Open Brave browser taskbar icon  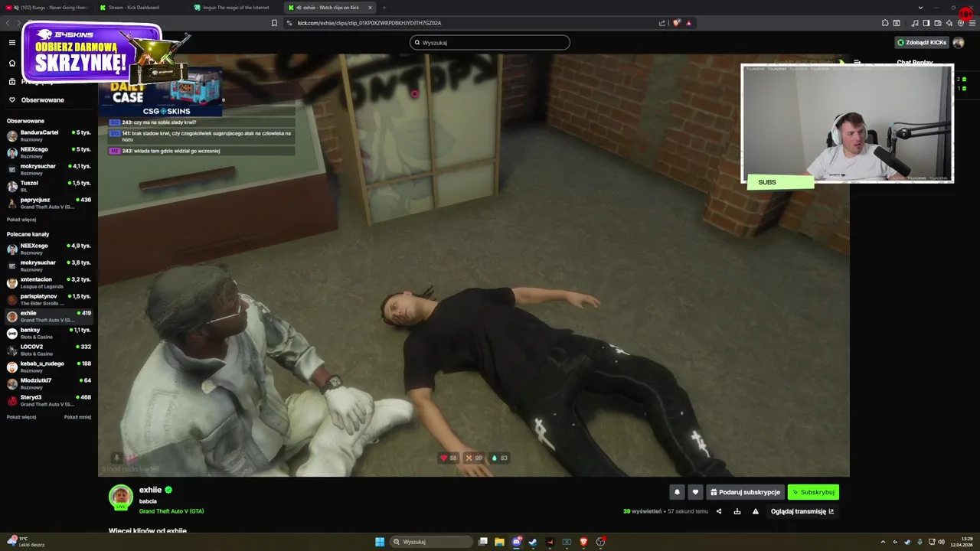[583, 542]
